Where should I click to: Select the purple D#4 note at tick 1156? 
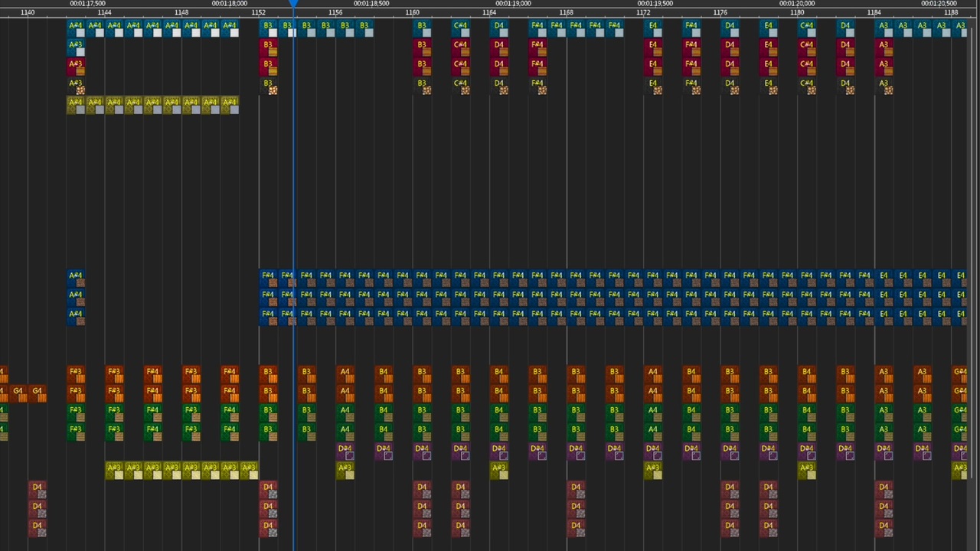[x=345, y=452]
